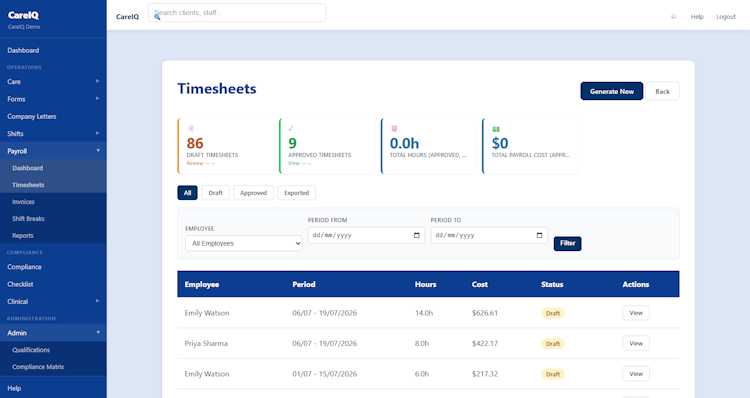Apply filters with the Filter button
750x398 pixels.
pos(568,243)
